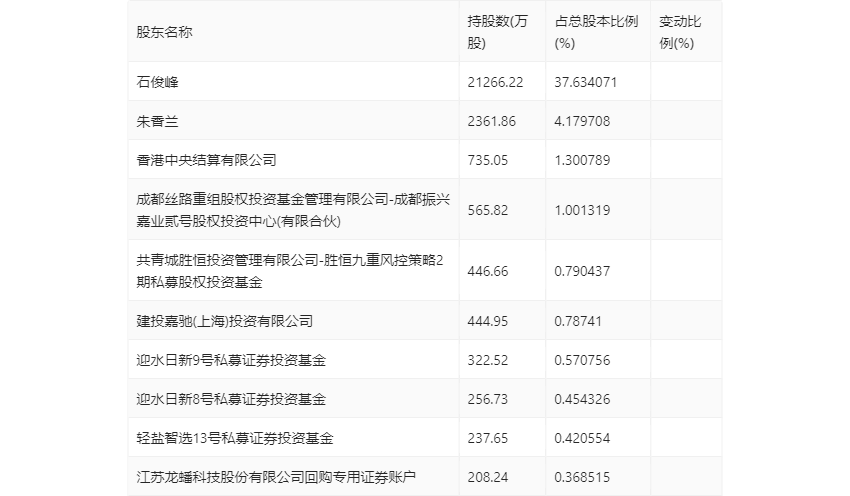
Task: Select holding value 256.73
Action: 488,400
